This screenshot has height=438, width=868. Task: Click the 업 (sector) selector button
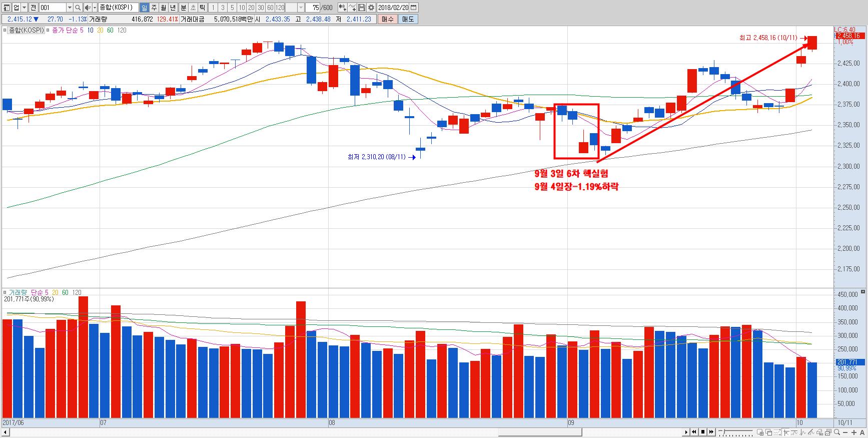pos(17,8)
